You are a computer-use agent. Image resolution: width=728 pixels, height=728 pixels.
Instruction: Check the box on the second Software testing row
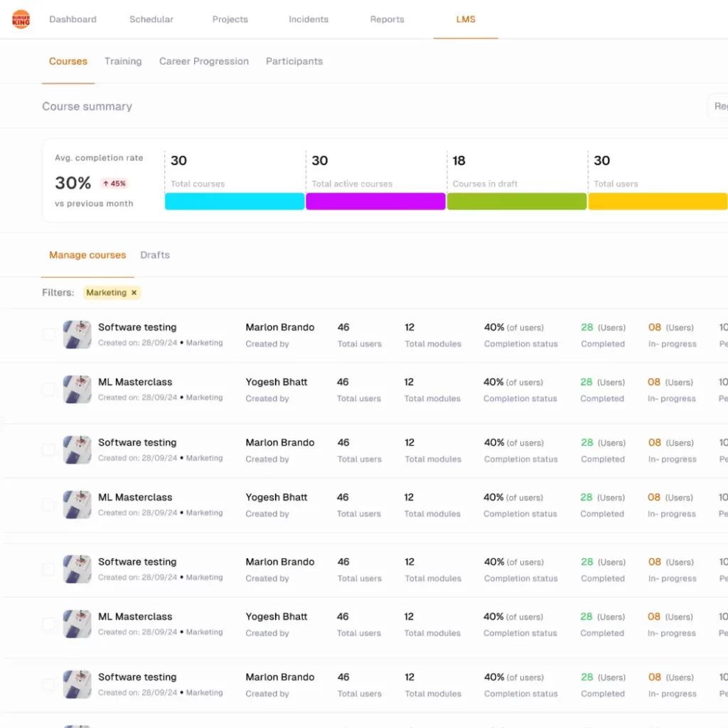coord(48,449)
